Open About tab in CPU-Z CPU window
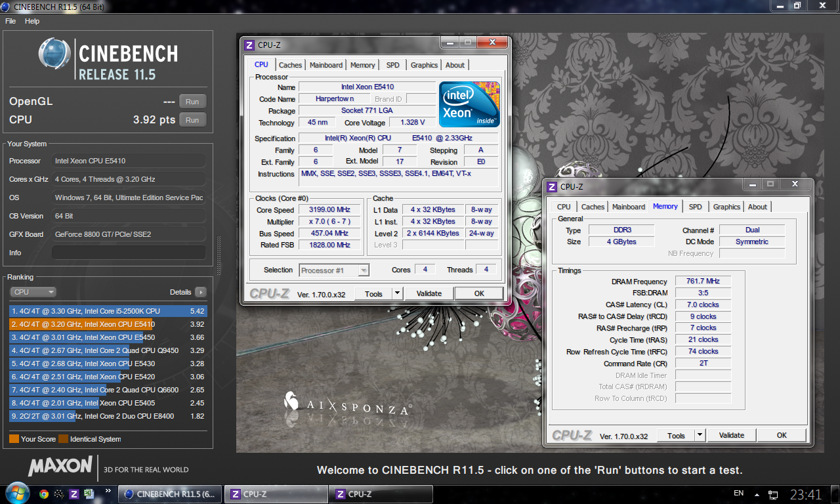The height and width of the screenshot is (504, 840). (455, 65)
